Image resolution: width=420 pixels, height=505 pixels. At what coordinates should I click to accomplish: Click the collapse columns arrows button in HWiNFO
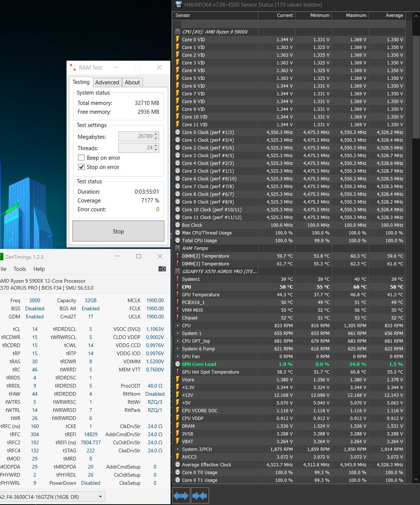[200, 496]
